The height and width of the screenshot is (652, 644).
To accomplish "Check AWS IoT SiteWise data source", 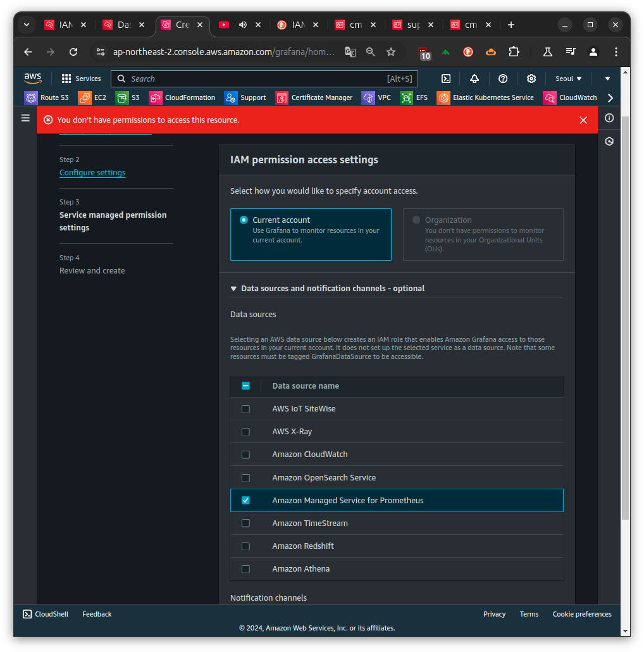I will click(245, 409).
